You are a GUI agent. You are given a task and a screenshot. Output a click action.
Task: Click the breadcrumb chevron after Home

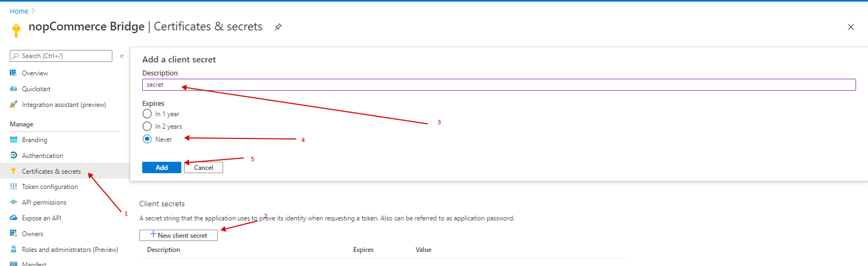(x=33, y=11)
